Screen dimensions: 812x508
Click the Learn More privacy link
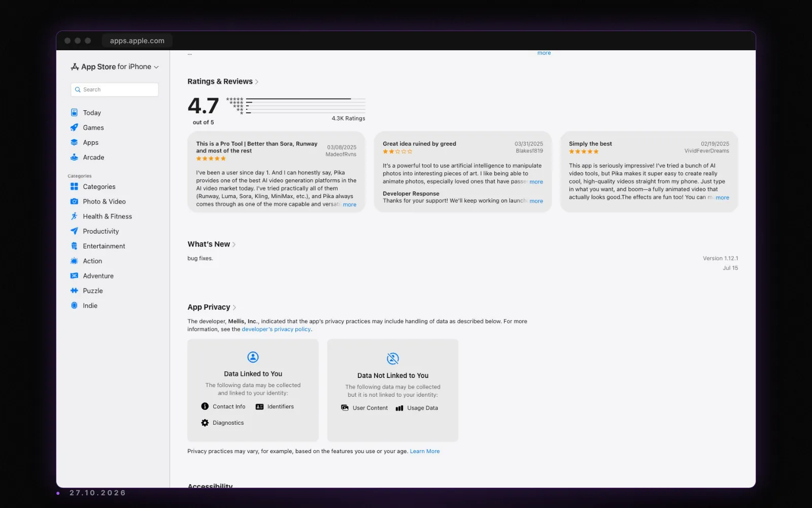[425, 451]
